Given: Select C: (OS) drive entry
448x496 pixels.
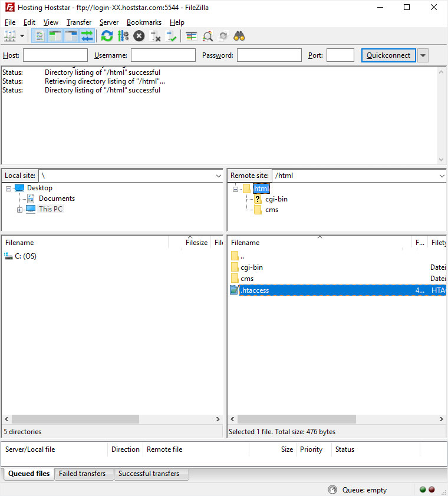Looking at the screenshot, I should click(x=26, y=256).
